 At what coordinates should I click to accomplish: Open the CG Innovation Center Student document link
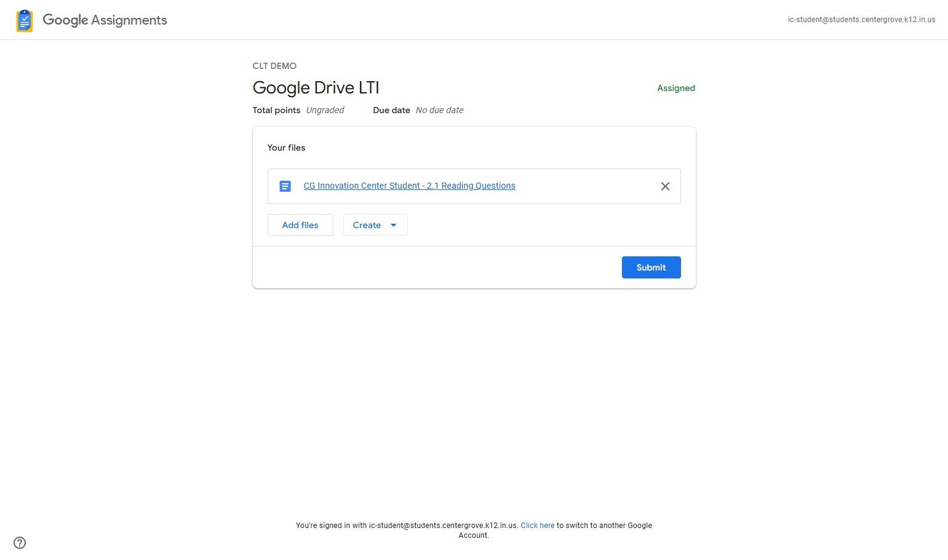409,186
